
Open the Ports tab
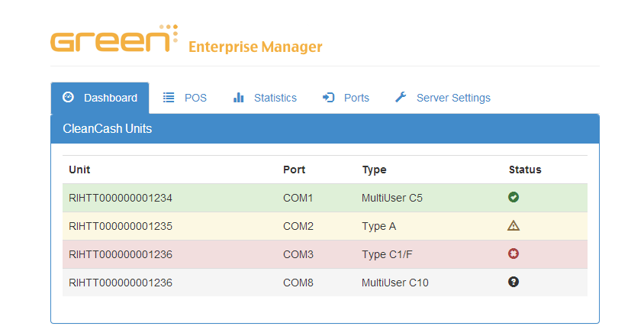tap(346, 98)
